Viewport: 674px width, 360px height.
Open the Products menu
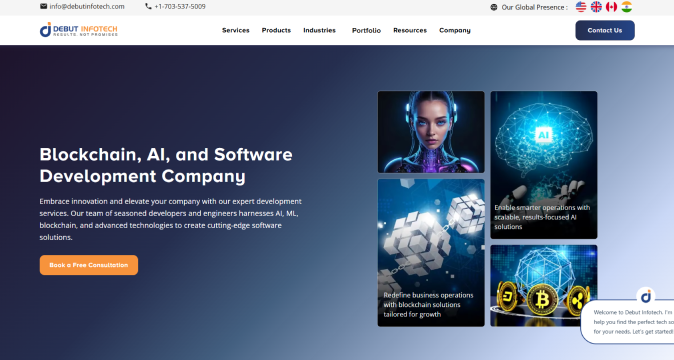[276, 30]
